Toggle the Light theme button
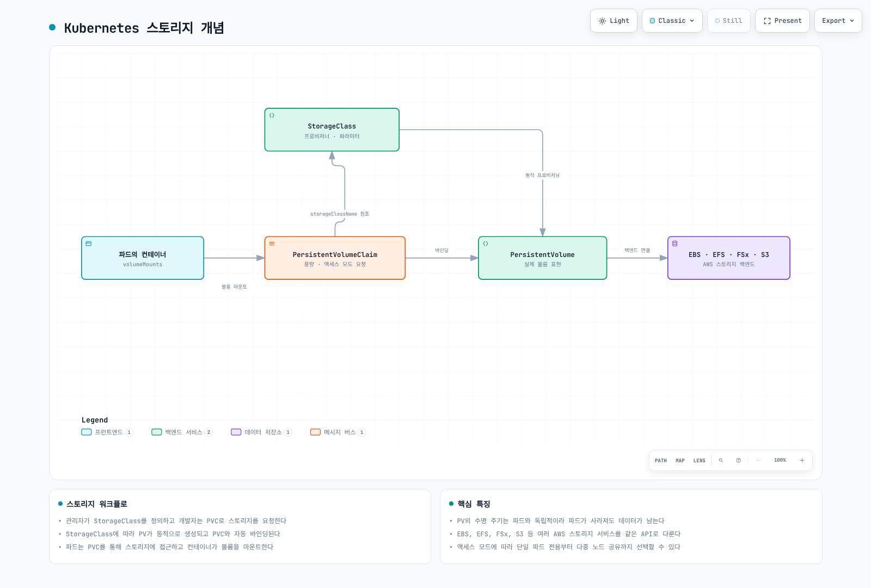This screenshot has width=871, height=588. (x=614, y=21)
